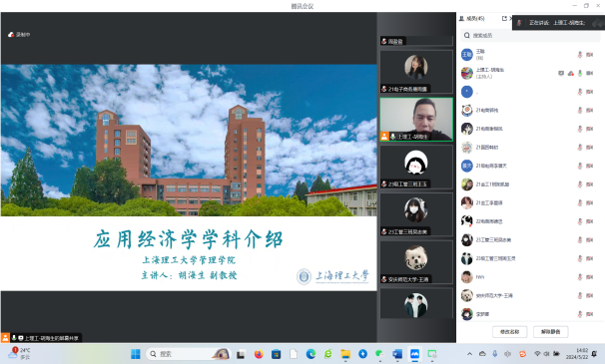The height and width of the screenshot is (364, 605).
Task: Click the active speaker notification banner
Action: (x=558, y=23)
